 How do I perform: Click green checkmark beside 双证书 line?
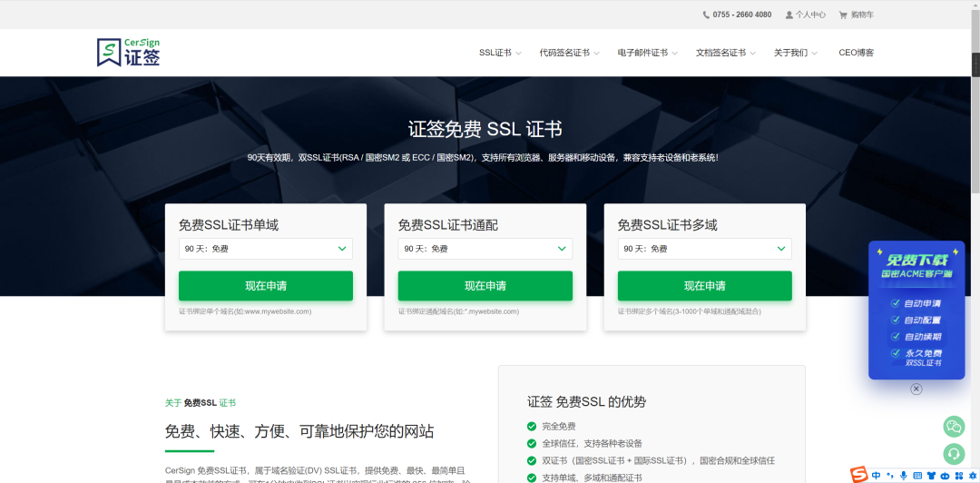pos(532,460)
